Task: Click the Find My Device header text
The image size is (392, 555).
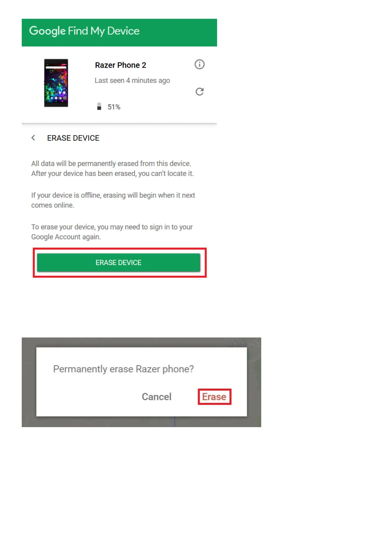Action: pos(104,31)
